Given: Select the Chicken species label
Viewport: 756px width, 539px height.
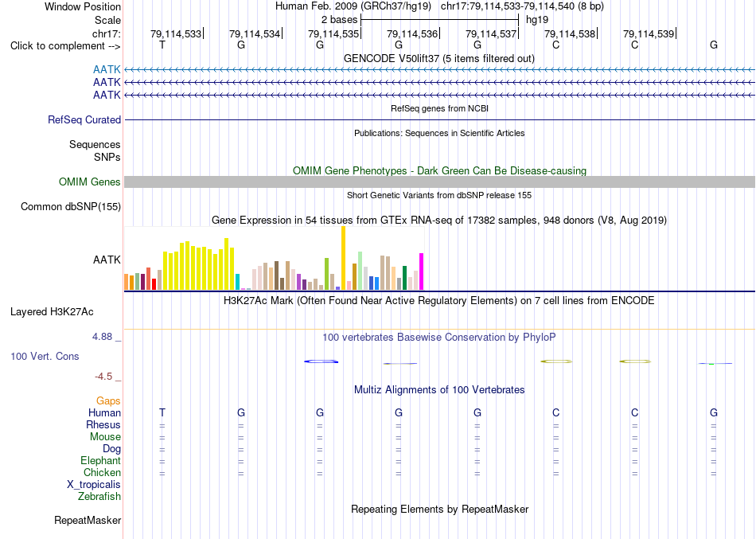Looking at the screenshot, I should [x=102, y=472].
